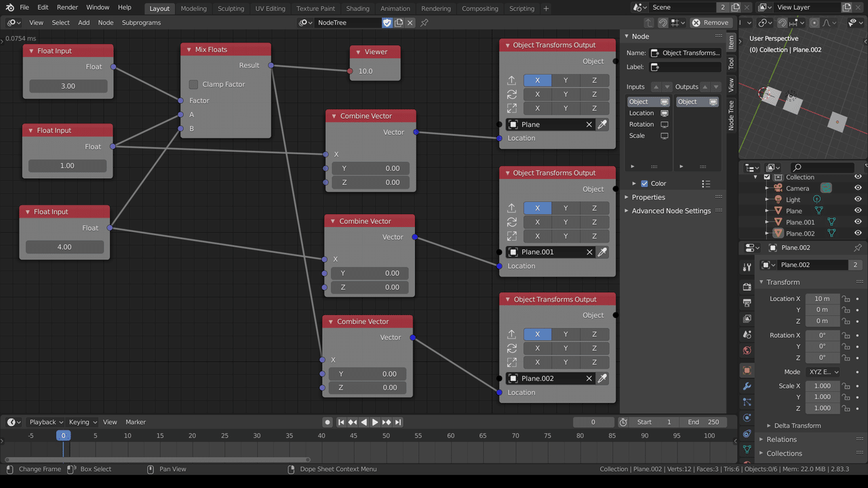Hide the Collection with its eye icon

coord(858,178)
